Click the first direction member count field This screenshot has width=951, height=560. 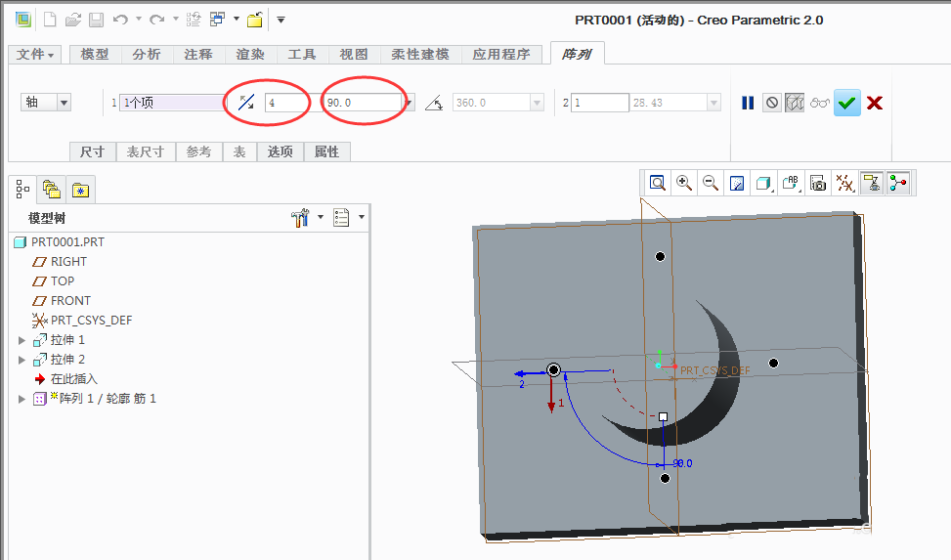287,103
